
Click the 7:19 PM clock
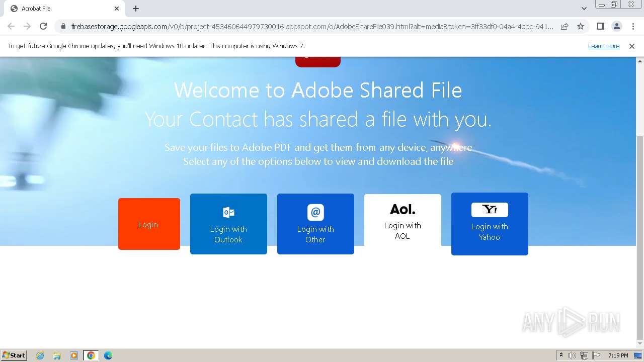coord(618,355)
